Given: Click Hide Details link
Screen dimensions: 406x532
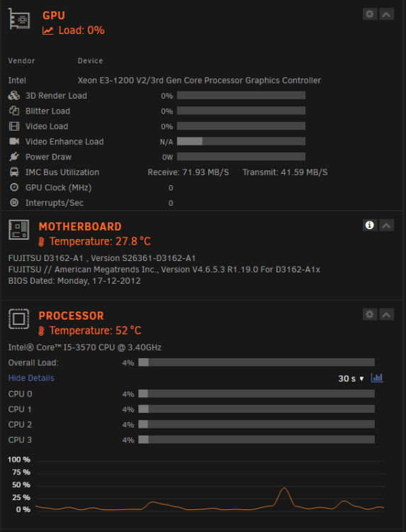Looking at the screenshot, I should 31,378.
